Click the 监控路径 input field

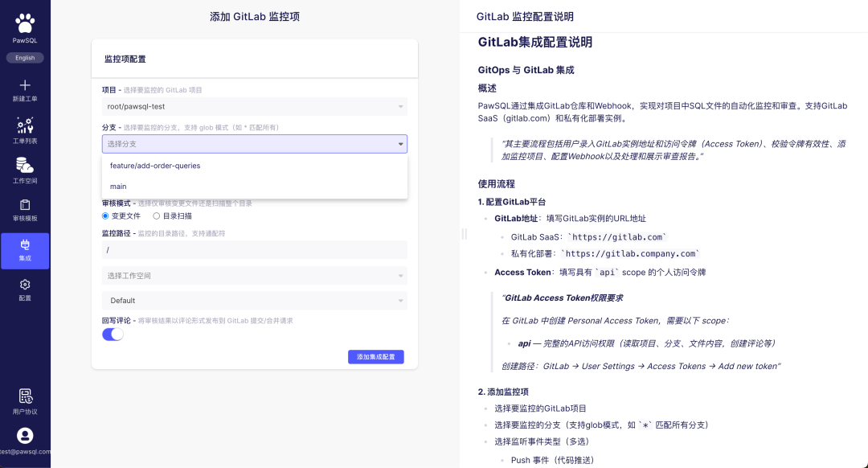tap(255, 250)
